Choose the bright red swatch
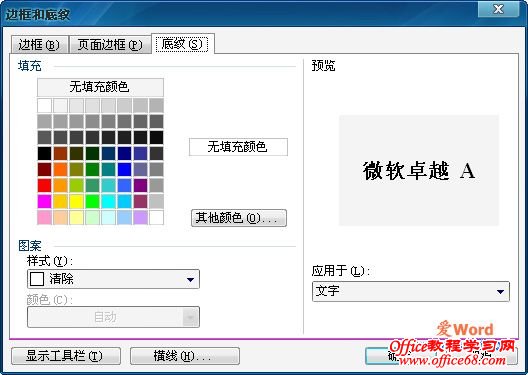This screenshot has height=375, width=528. coord(44,185)
